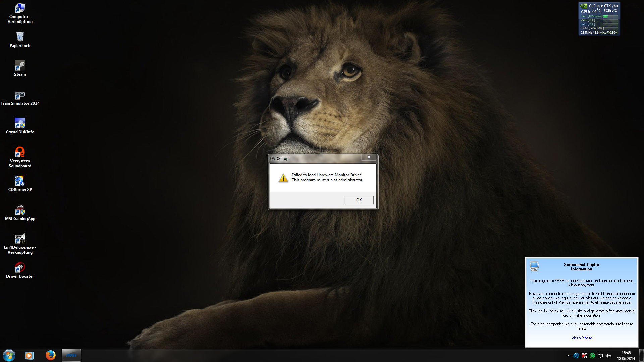Image resolution: width=644 pixels, height=362 pixels.
Task: Select the MSI GamingApp shortcut
Action: pyautogui.click(x=20, y=210)
